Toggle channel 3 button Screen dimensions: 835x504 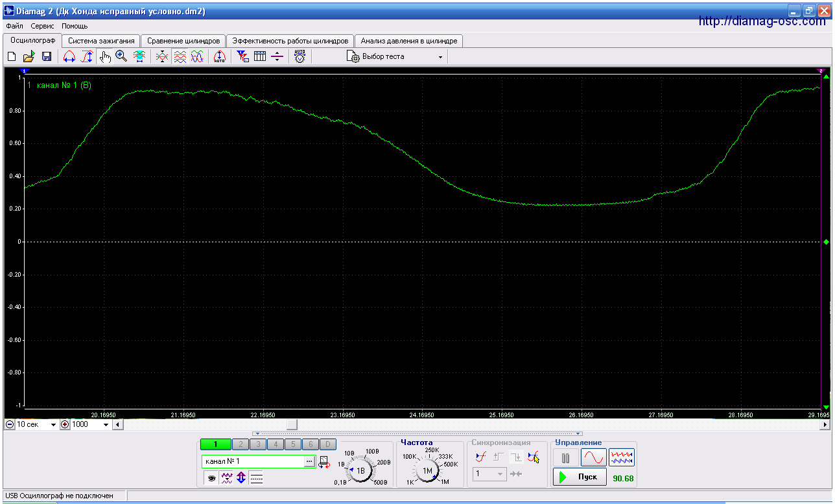click(x=258, y=444)
